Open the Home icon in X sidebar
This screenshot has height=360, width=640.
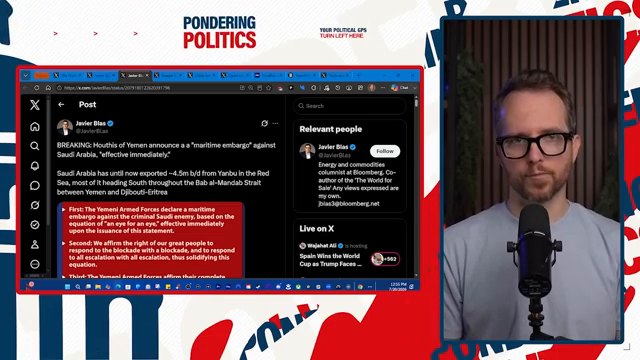point(35,127)
